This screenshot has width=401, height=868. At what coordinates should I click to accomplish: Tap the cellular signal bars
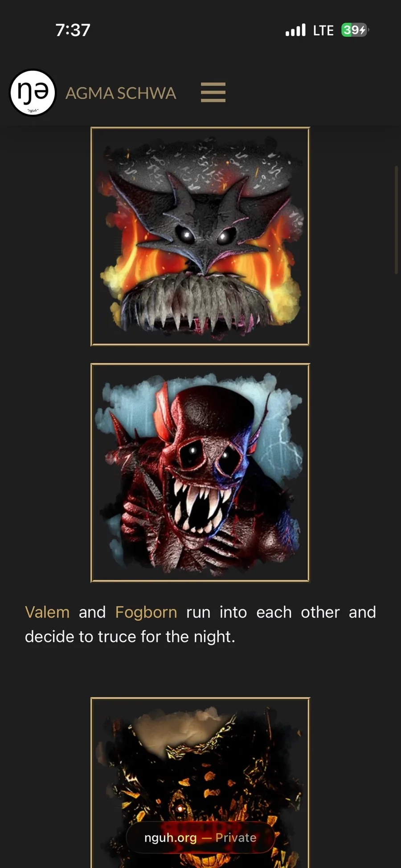click(295, 30)
